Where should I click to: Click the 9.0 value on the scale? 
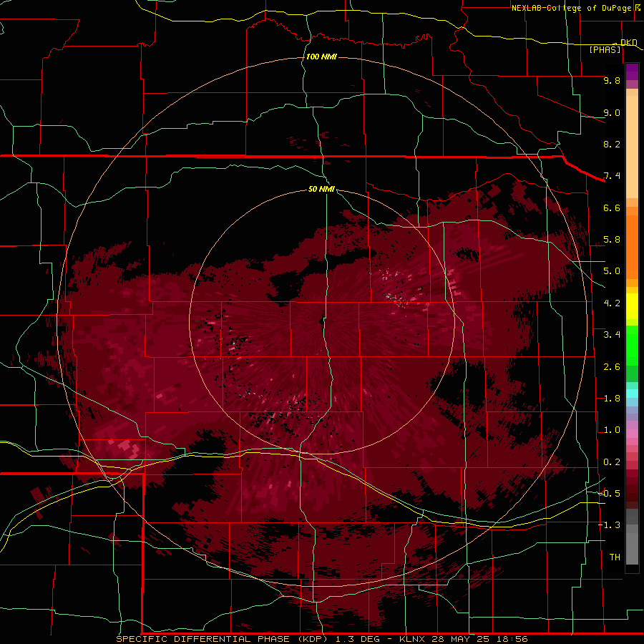(x=612, y=112)
